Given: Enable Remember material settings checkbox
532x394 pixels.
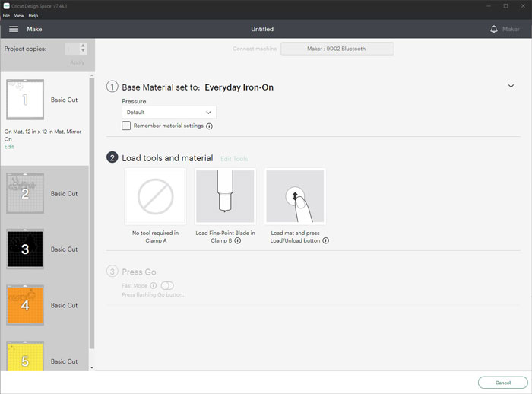Looking at the screenshot, I should click(126, 126).
